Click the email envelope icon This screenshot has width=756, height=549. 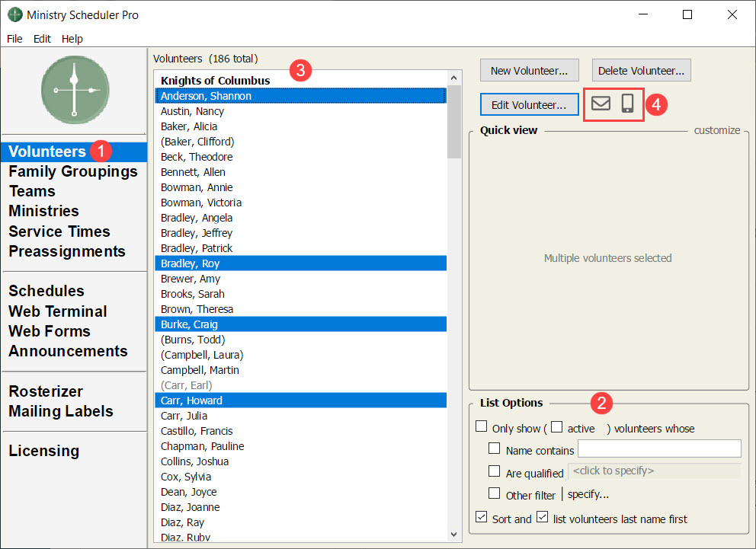(601, 104)
